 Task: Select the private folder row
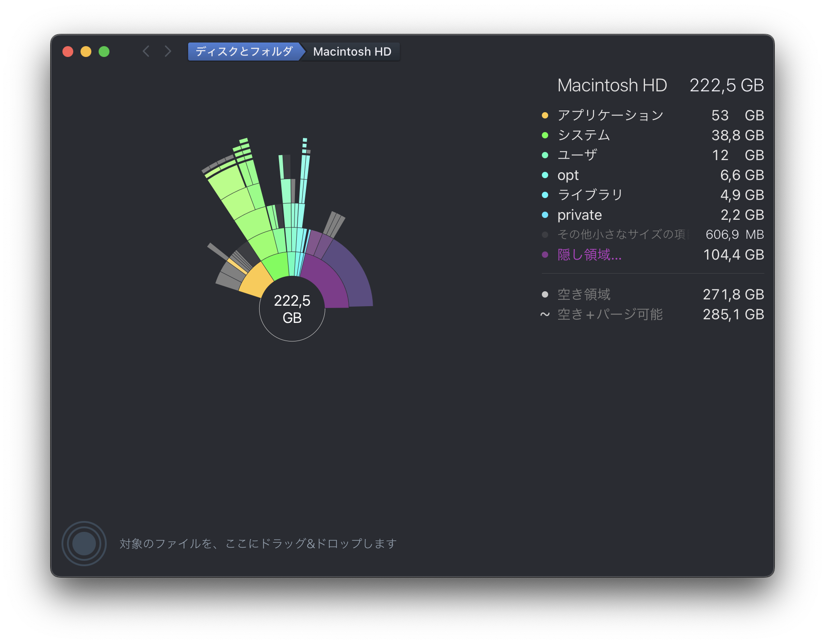[x=653, y=215]
